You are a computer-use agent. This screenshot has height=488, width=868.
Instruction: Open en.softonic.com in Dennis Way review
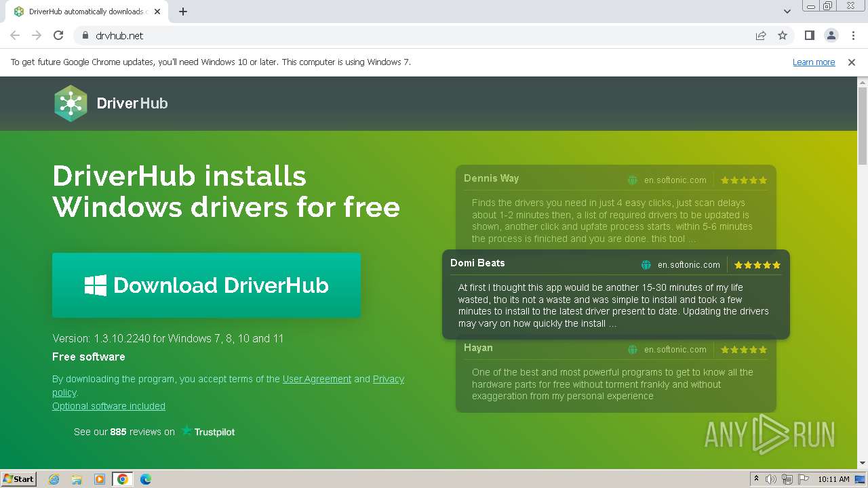click(x=675, y=180)
